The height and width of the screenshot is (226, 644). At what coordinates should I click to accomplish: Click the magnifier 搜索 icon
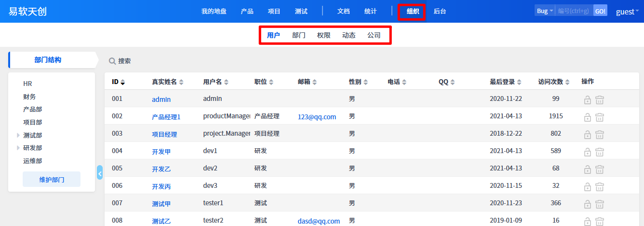[x=112, y=61]
